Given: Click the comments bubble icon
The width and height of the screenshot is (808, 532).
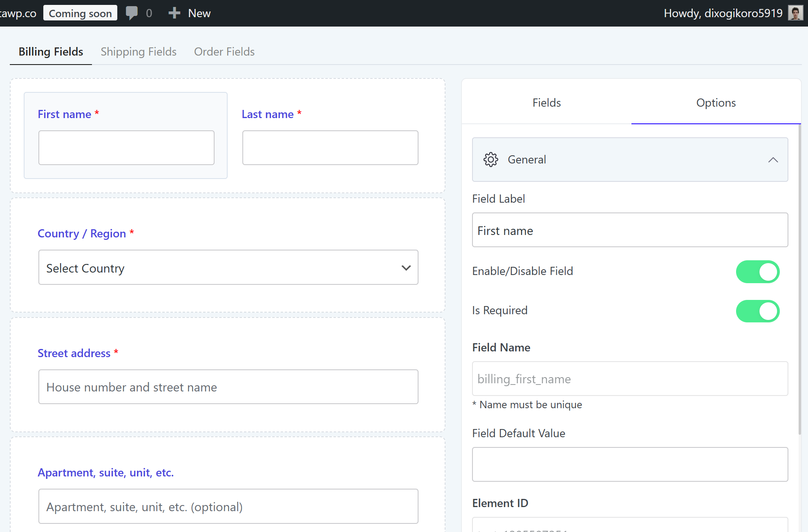Looking at the screenshot, I should [132, 13].
